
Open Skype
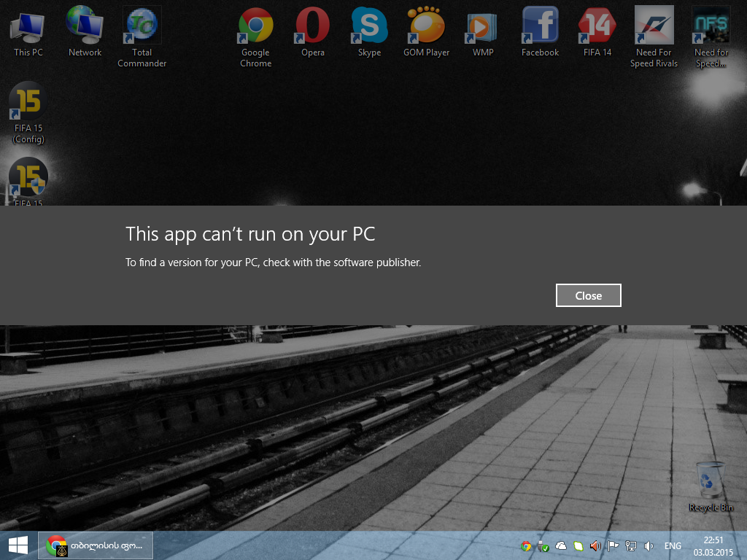tap(368, 24)
